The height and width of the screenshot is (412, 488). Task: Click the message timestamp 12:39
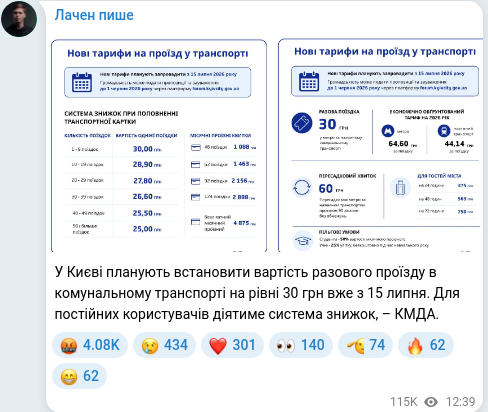click(x=460, y=402)
